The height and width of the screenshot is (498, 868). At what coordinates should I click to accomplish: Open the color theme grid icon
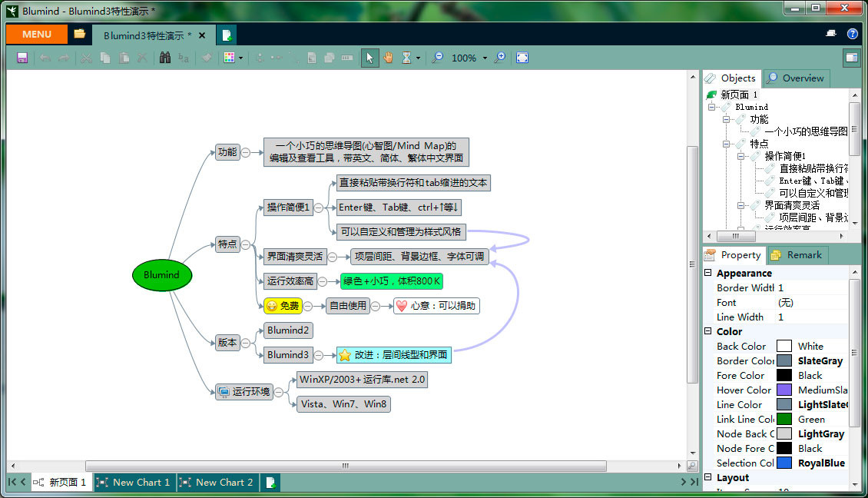click(x=229, y=58)
